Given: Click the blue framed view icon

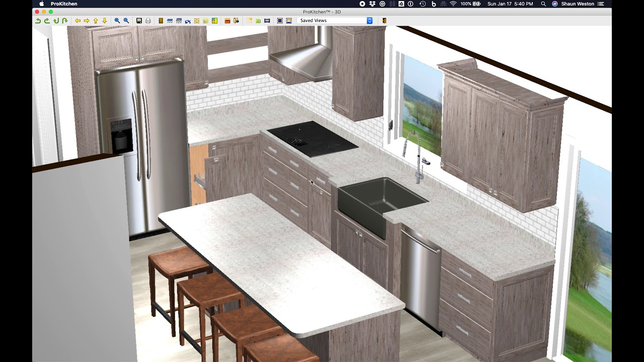Looking at the screenshot, I should click(x=280, y=21).
